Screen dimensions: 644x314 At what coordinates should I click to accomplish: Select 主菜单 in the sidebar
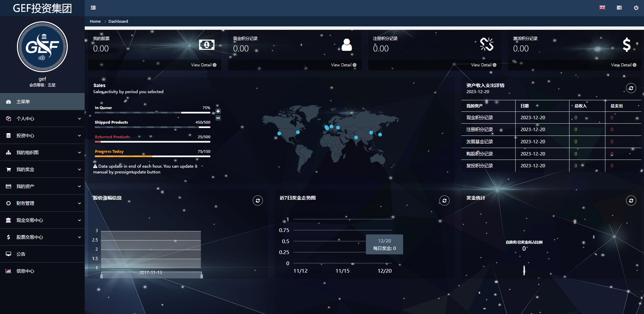pyautogui.click(x=42, y=102)
